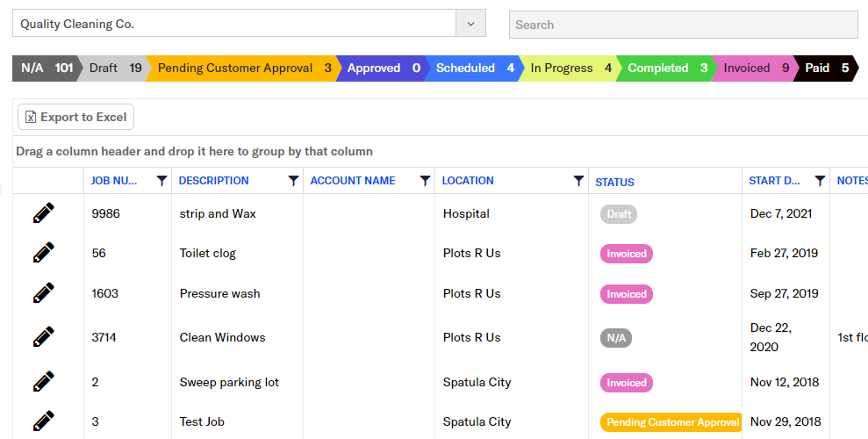Screen dimensions: 868x439
Task: Select the Completed stage
Action: pos(667,68)
